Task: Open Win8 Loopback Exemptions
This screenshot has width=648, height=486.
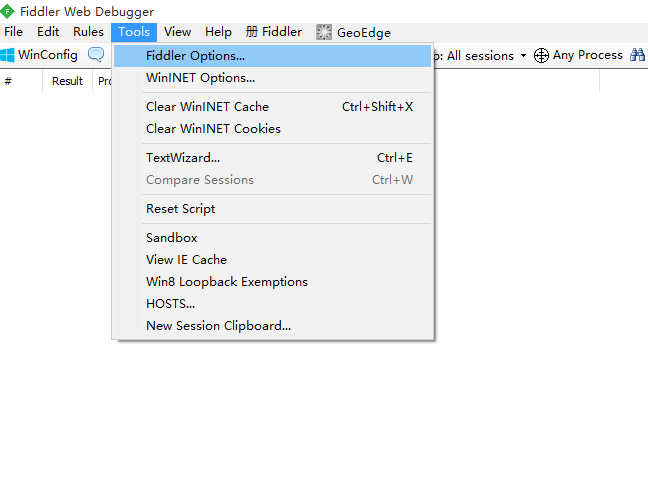Action: 272,281
